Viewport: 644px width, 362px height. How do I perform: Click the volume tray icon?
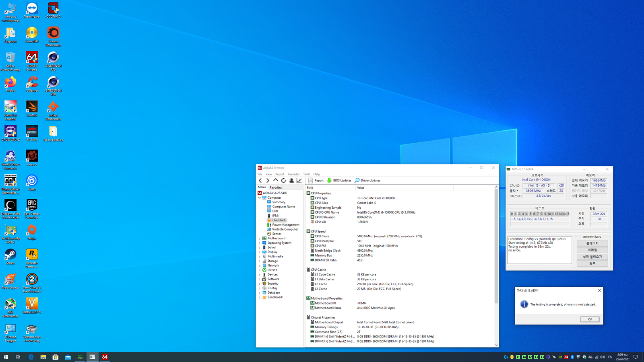click(x=603, y=357)
